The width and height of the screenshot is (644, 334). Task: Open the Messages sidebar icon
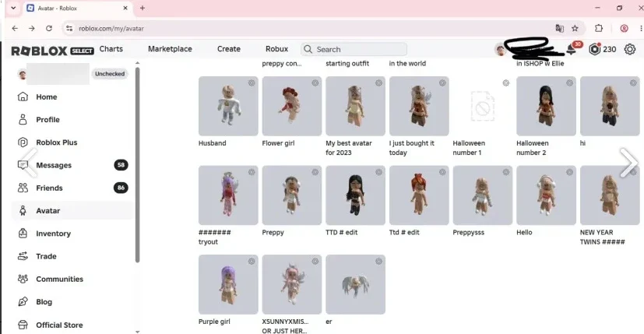point(23,165)
